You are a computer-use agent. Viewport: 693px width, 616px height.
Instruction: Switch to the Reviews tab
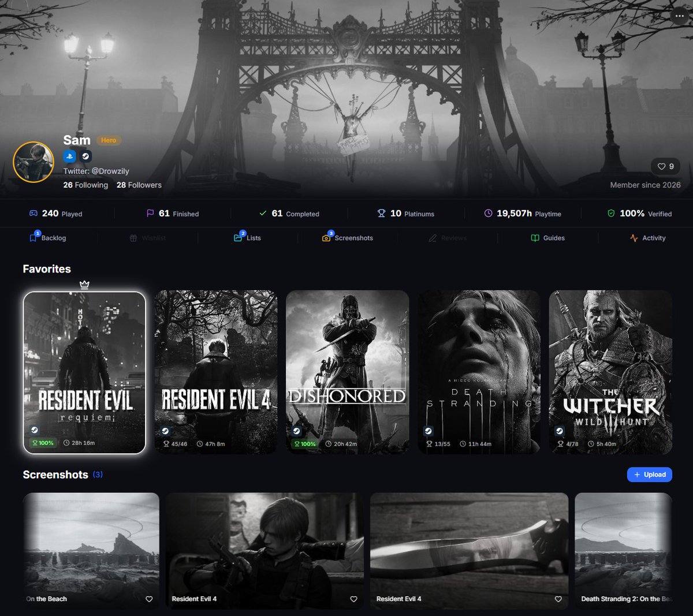click(449, 238)
